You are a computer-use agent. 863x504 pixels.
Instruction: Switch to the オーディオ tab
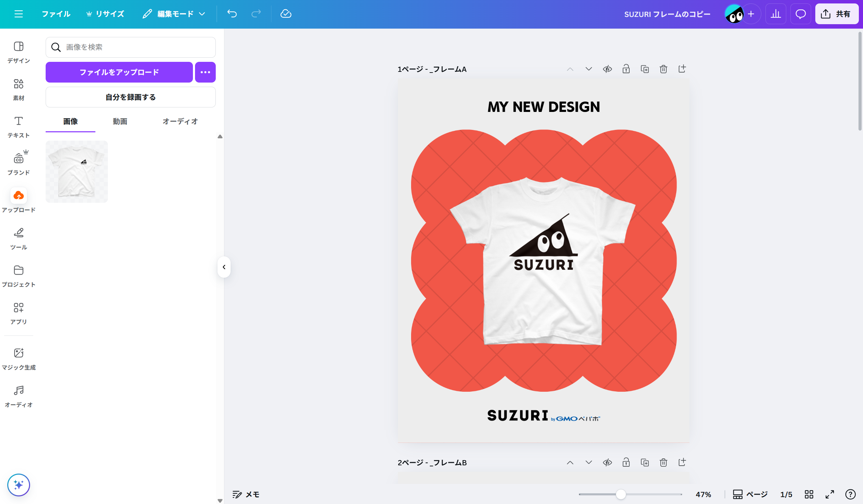(x=180, y=122)
